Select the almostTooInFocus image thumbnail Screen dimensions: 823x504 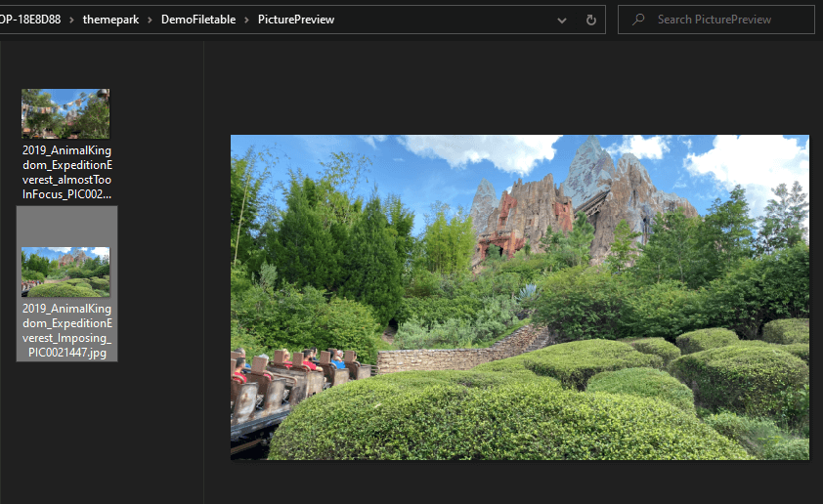coord(65,113)
